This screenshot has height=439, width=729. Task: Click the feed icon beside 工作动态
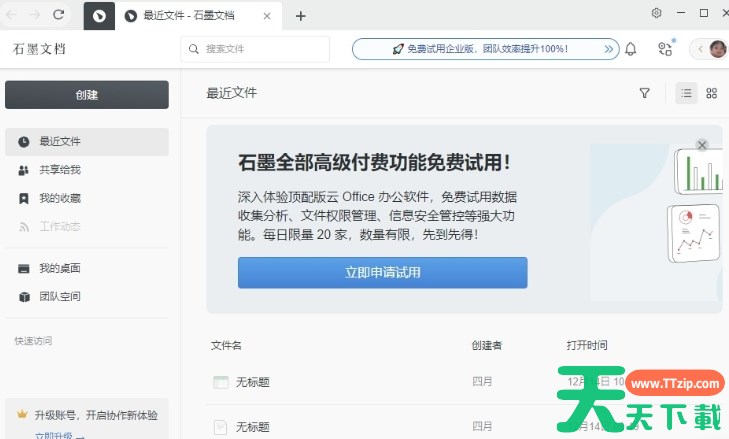pos(24,227)
